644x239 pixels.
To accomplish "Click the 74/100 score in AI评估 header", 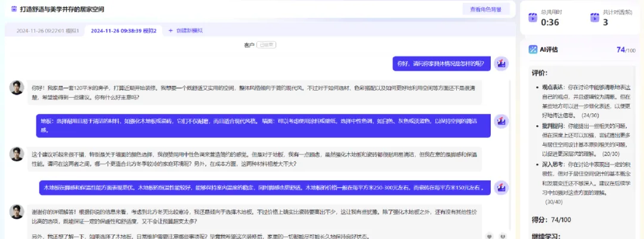I will [626, 49].
